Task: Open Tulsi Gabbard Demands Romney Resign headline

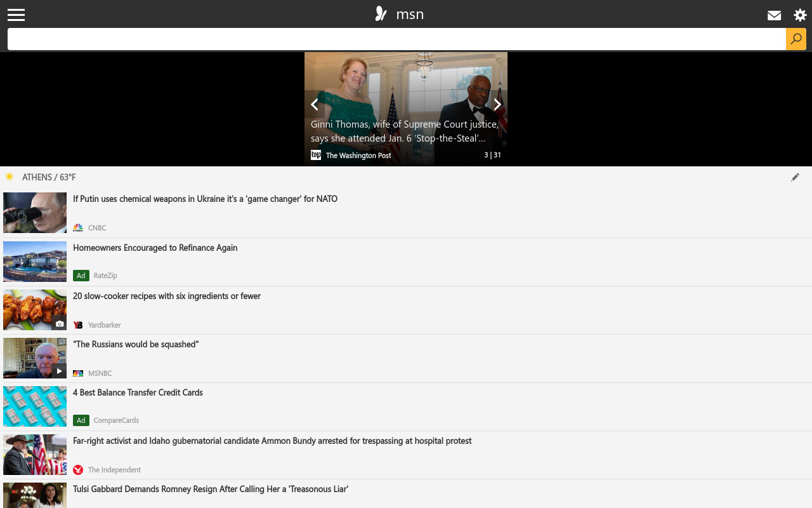Action: pos(211,489)
